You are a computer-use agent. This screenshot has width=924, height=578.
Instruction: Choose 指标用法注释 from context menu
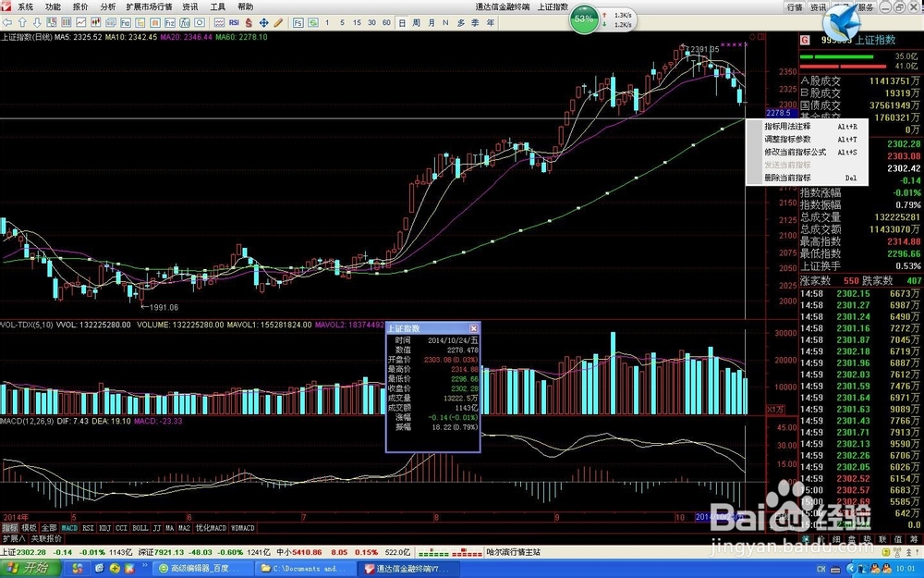(x=807, y=126)
